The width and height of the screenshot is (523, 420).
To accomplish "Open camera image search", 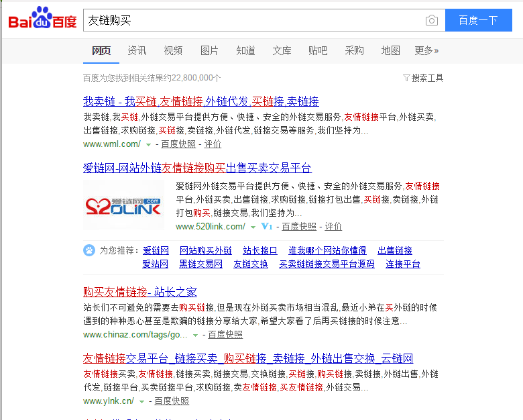I will [432, 20].
